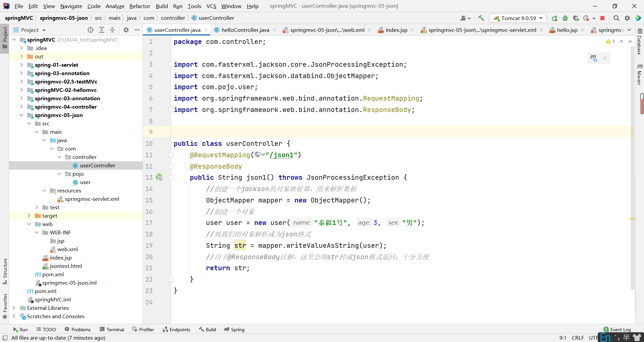644x342 pixels.
Task: Expand External Libraries node
Action: click(14, 308)
